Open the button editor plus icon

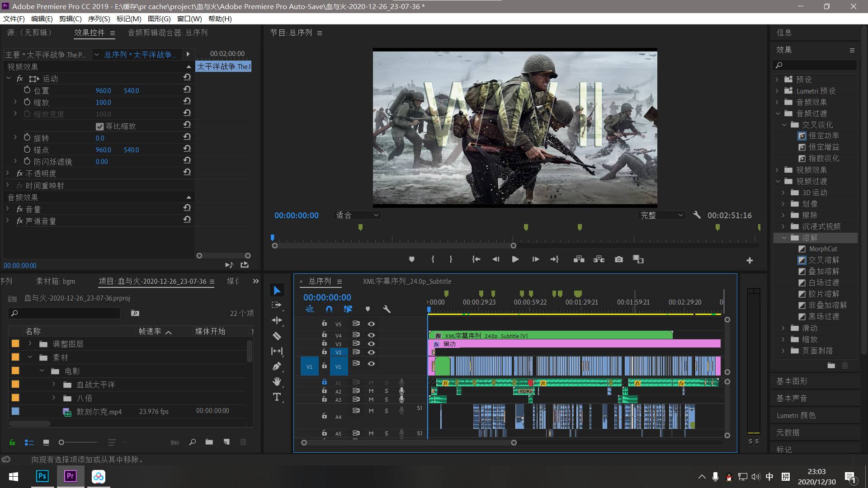(x=750, y=260)
